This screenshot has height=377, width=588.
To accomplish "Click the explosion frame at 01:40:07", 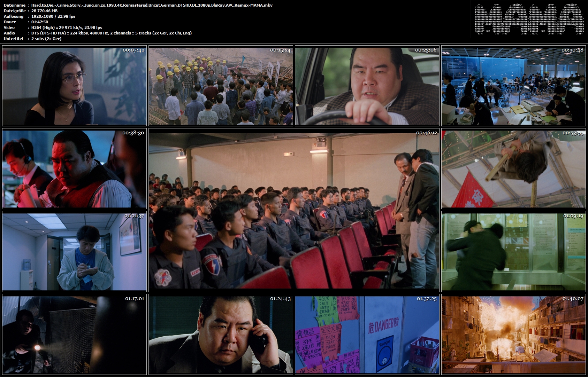I will pos(513,334).
